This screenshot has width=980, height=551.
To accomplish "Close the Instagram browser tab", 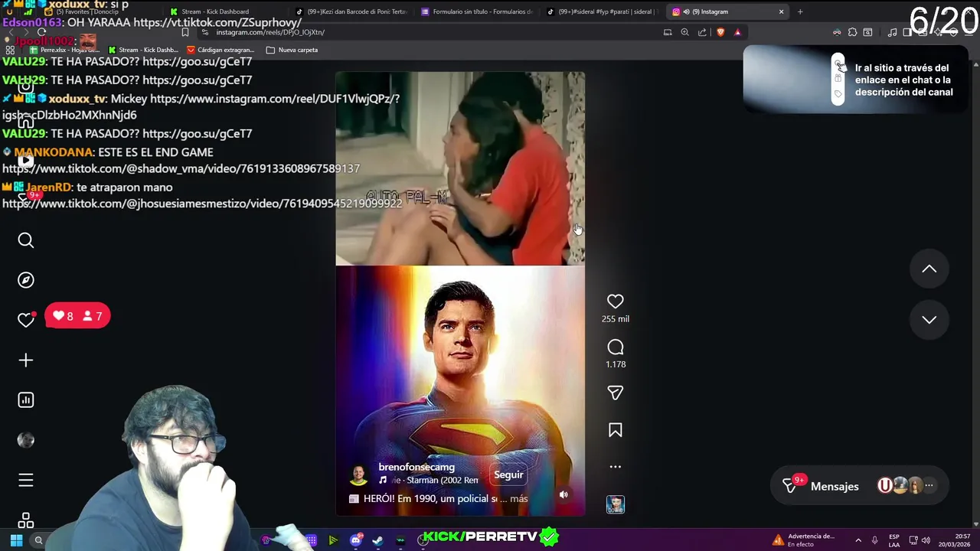I will pos(781,11).
